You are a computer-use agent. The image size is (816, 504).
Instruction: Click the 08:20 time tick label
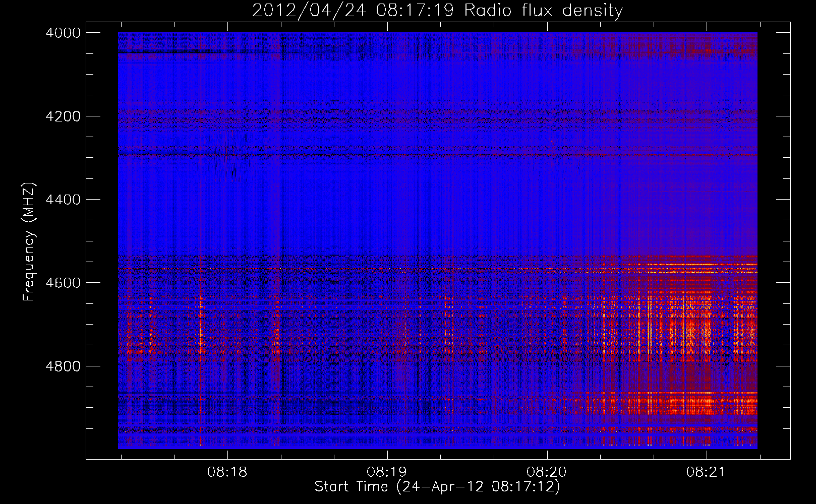click(x=547, y=472)
